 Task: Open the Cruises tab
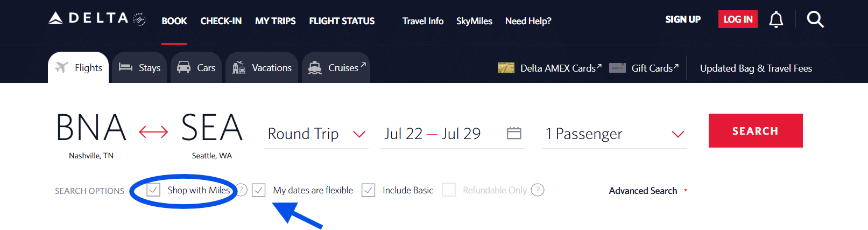pyautogui.click(x=336, y=68)
